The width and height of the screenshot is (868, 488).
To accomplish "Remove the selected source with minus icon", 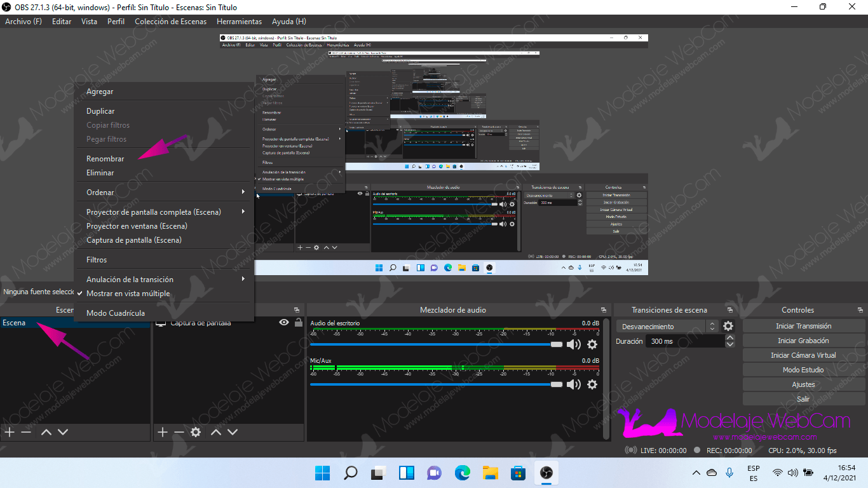I will click(x=179, y=432).
